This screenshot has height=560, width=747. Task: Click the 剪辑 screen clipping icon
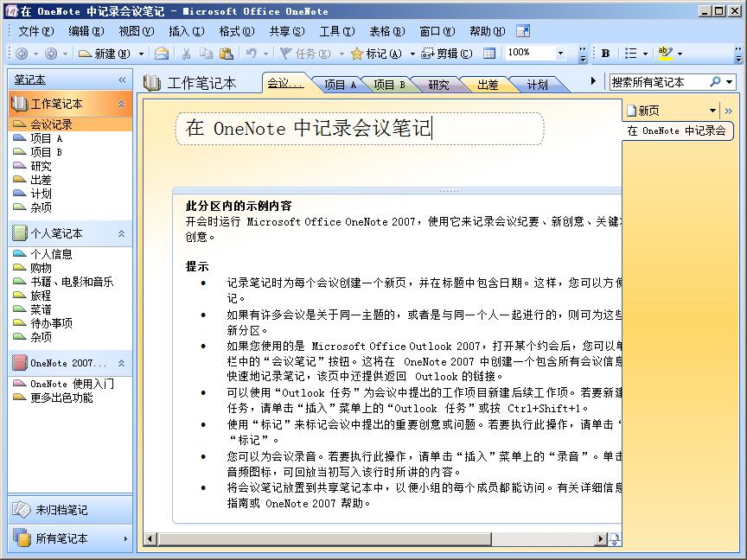tap(427, 54)
